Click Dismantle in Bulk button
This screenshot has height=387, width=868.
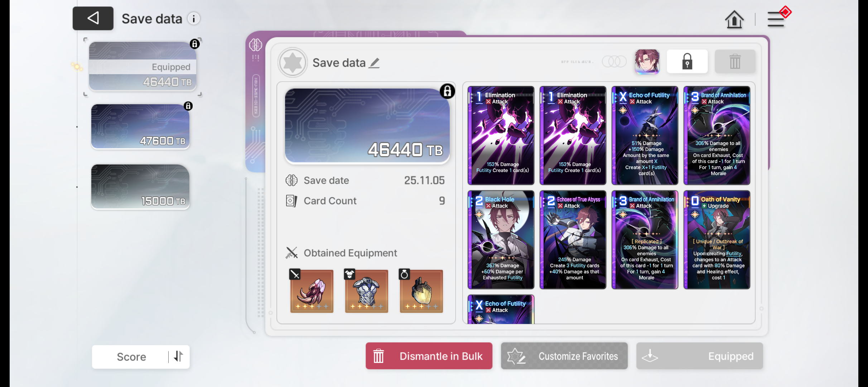click(429, 356)
